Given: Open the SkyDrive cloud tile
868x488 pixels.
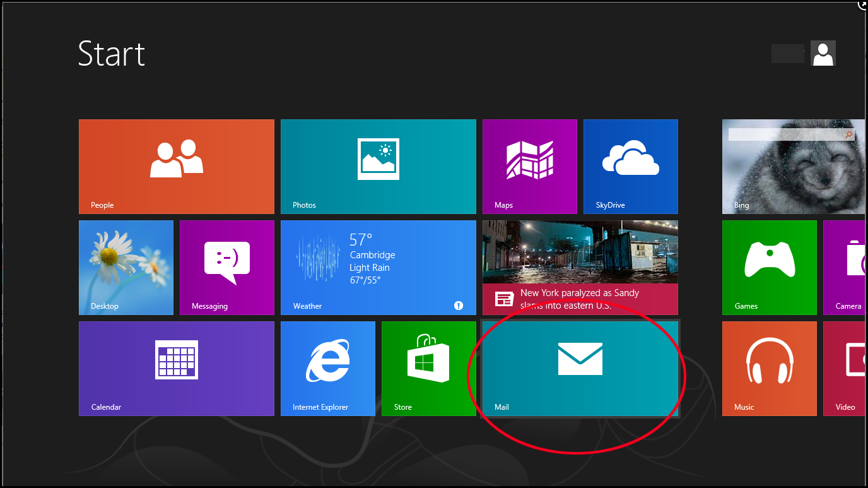Looking at the screenshot, I should 630,167.
